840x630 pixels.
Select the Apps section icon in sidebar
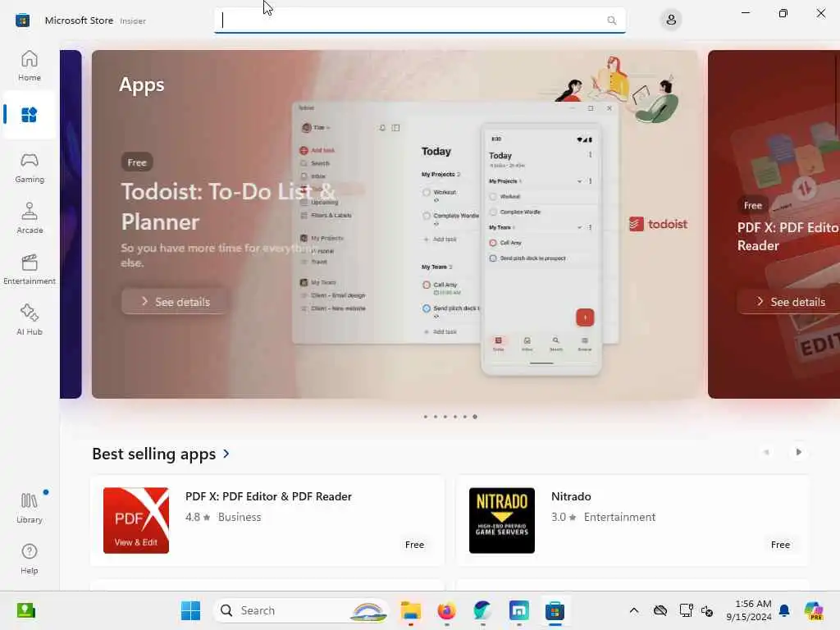29,115
